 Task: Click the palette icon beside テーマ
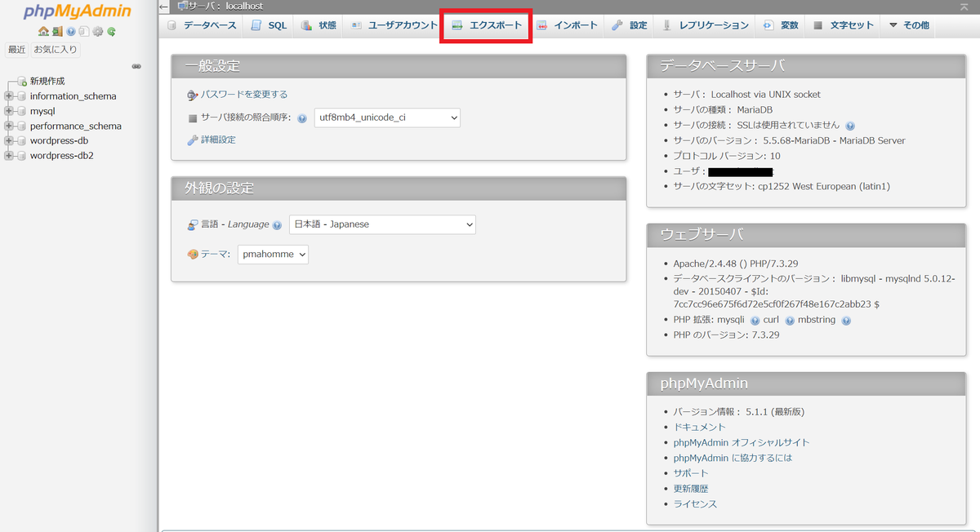coord(193,255)
